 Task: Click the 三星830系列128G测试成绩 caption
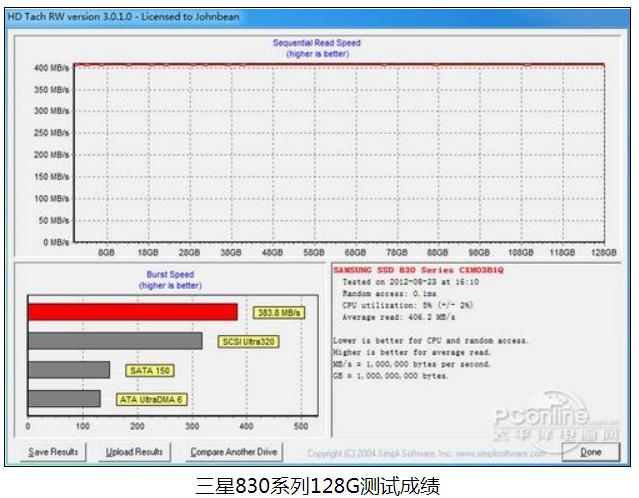pyautogui.click(x=318, y=486)
